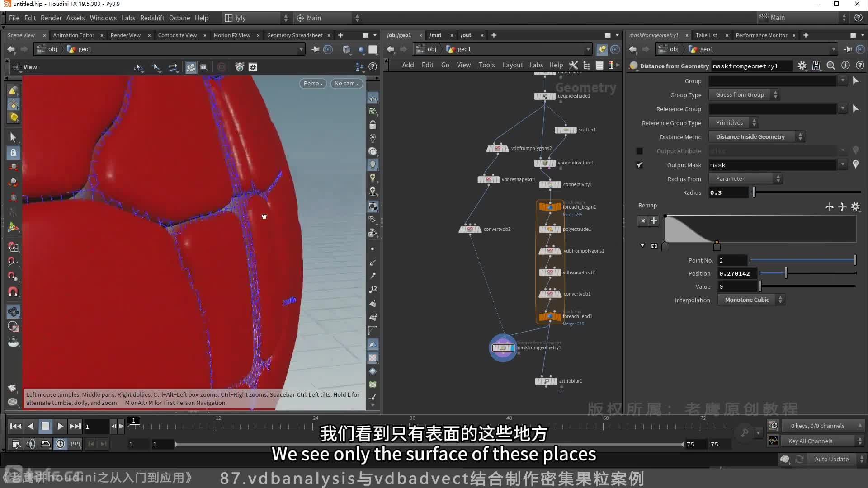Screen dimensions: 868x488
Task: Click the network editor wrench icon
Action: tap(573, 65)
